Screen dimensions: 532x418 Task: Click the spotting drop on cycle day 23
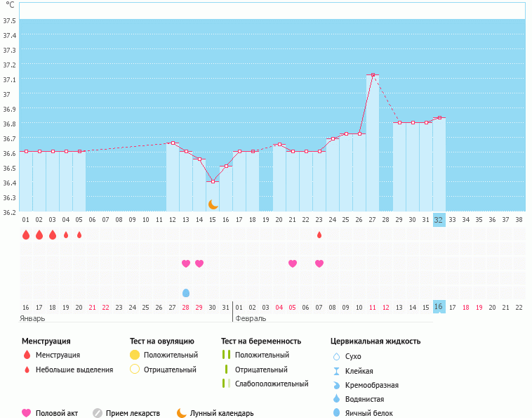(x=319, y=235)
